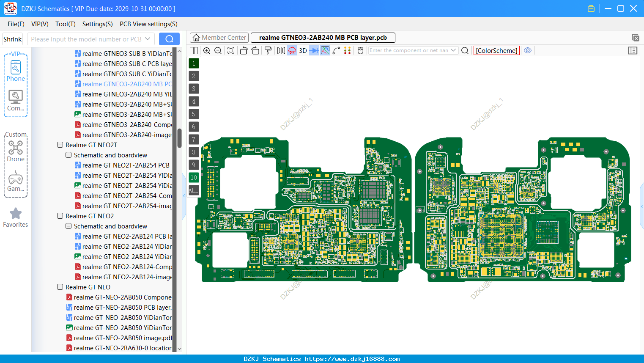Toggle the net highlight tool
Image resolution: width=644 pixels, height=363 pixels.
click(325, 50)
